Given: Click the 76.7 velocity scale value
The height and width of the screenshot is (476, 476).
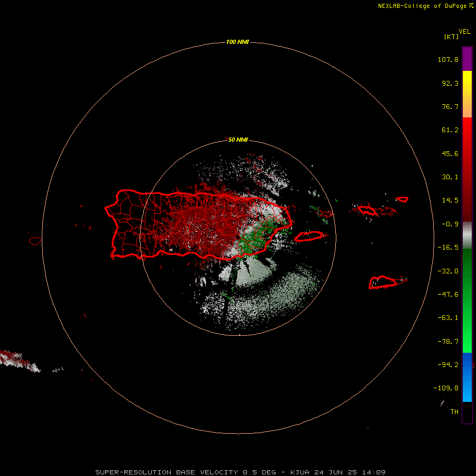Looking at the screenshot, I should coord(450,106).
